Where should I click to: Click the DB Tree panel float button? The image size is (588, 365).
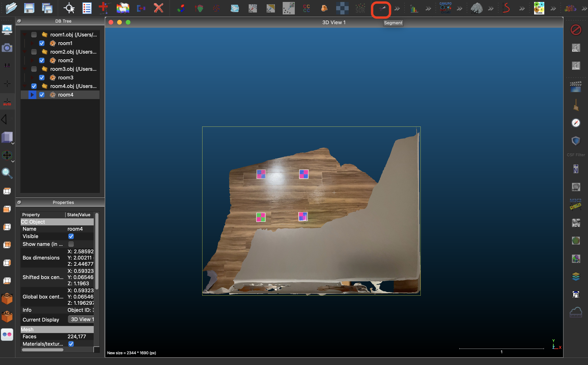(19, 21)
